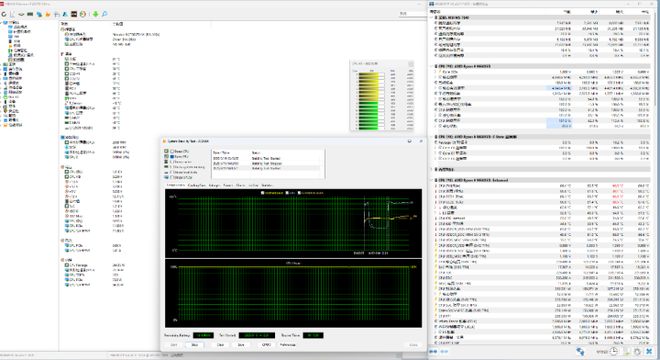Click the Preferences button in stability test
The image size is (660, 360).
(288, 345)
